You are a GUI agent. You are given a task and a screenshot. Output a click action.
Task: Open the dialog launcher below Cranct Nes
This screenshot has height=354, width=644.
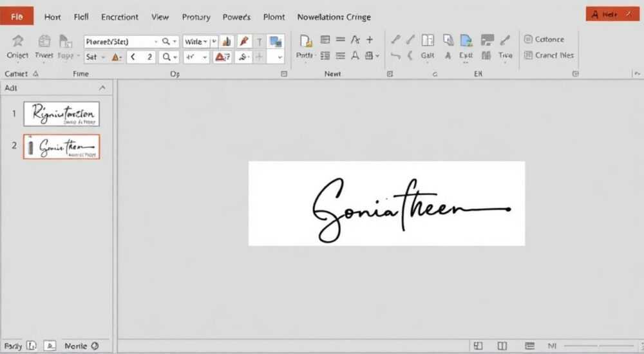click(x=575, y=74)
